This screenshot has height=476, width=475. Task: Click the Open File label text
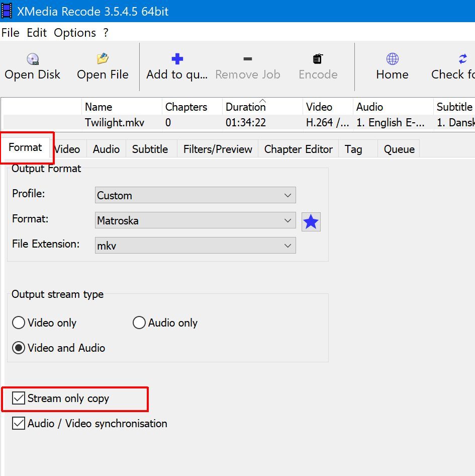click(x=103, y=74)
